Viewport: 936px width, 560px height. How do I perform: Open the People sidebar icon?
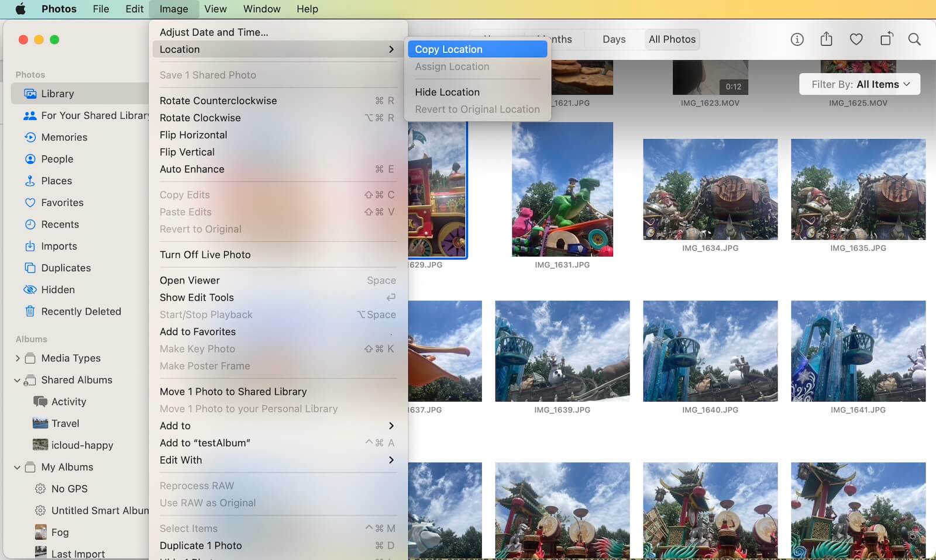click(x=30, y=159)
